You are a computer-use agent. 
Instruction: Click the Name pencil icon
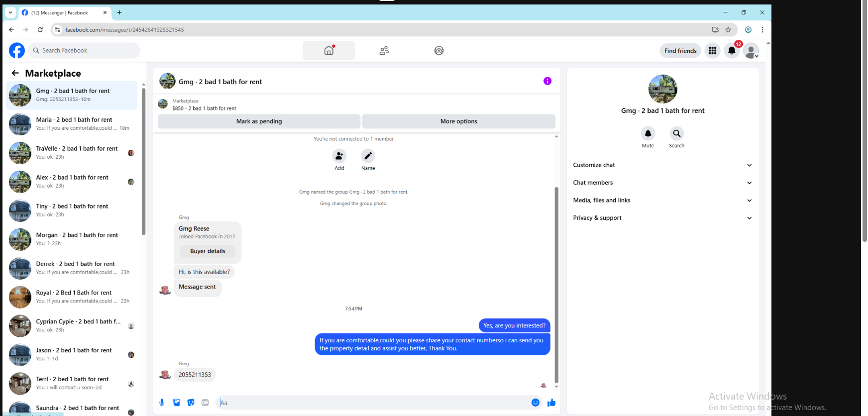(368, 156)
